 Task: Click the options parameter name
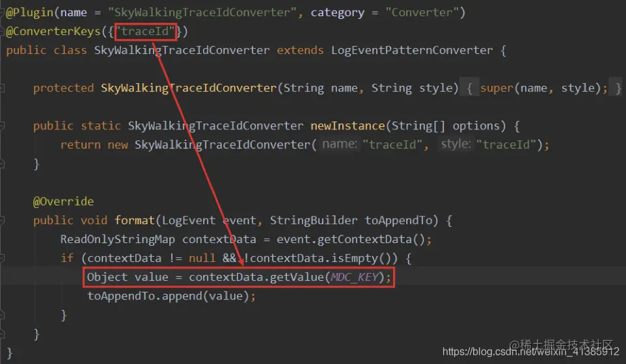[x=476, y=126]
